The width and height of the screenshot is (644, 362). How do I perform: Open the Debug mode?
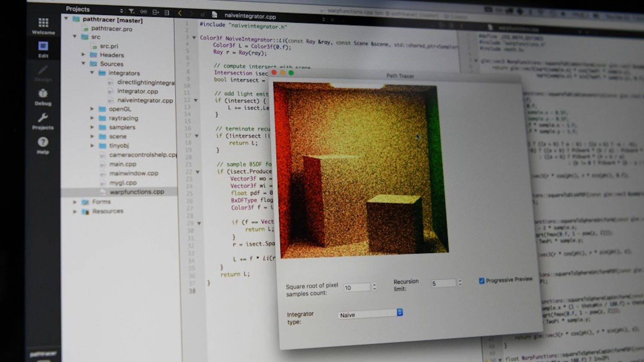click(43, 97)
